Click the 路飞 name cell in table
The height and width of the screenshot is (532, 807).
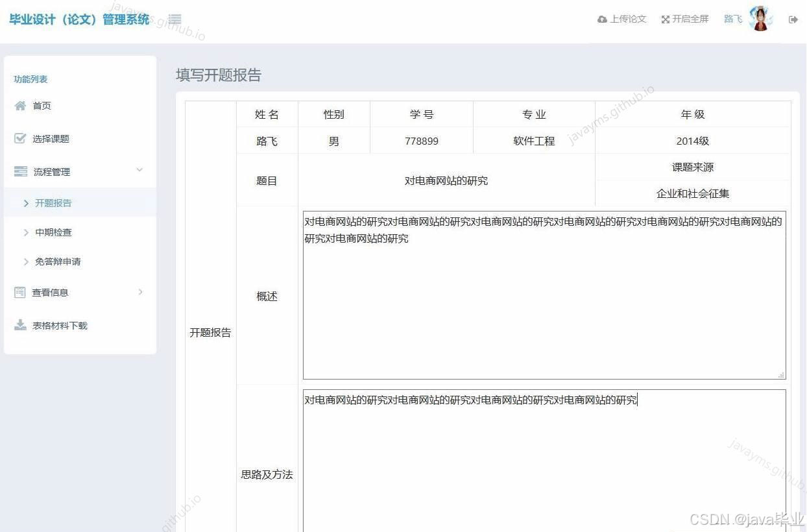tap(267, 141)
